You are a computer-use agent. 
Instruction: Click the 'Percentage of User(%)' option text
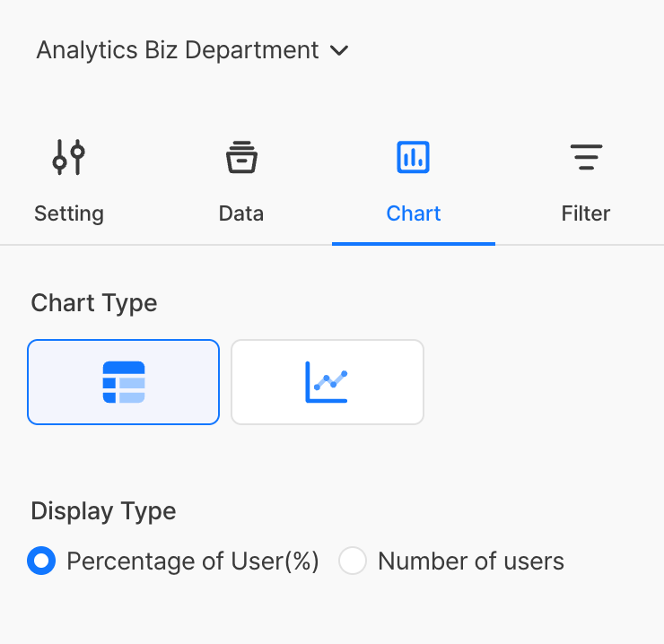(x=193, y=561)
